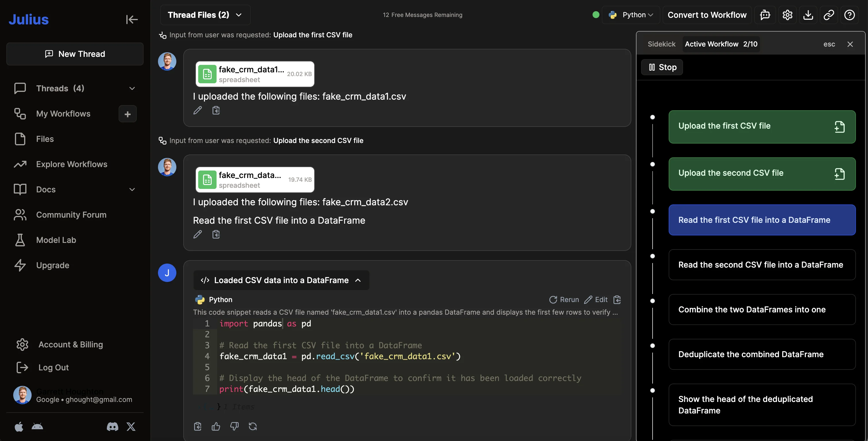The image size is (868, 441).
Task: Open the Discord icon in the sidebar footer
Action: (x=112, y=427)
